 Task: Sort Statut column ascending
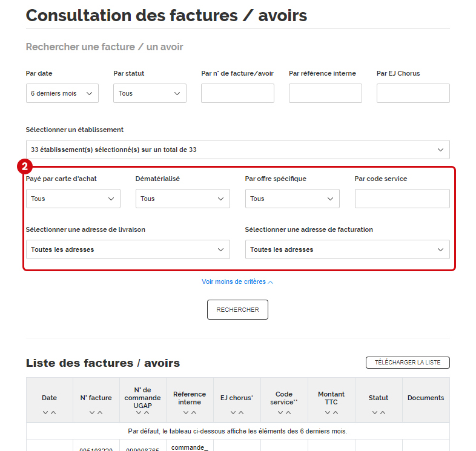pyautogui.click(x=383, y=413)
